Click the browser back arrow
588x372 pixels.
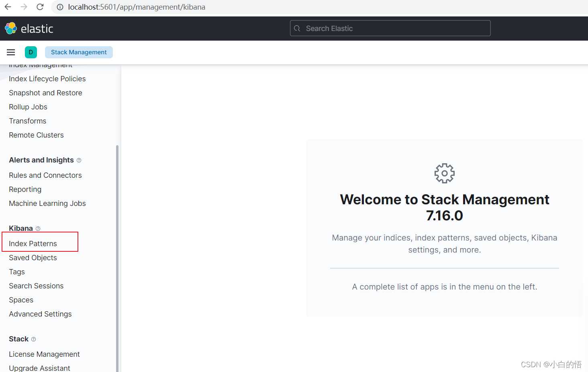tap(8, 7)
